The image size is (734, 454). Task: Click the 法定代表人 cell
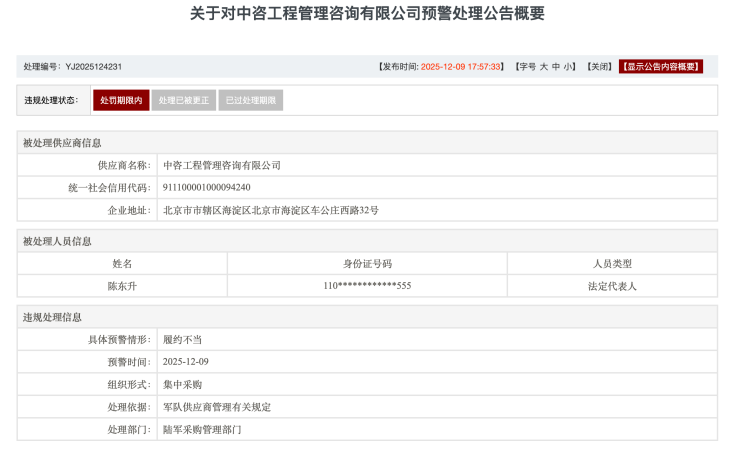[612, 286]
